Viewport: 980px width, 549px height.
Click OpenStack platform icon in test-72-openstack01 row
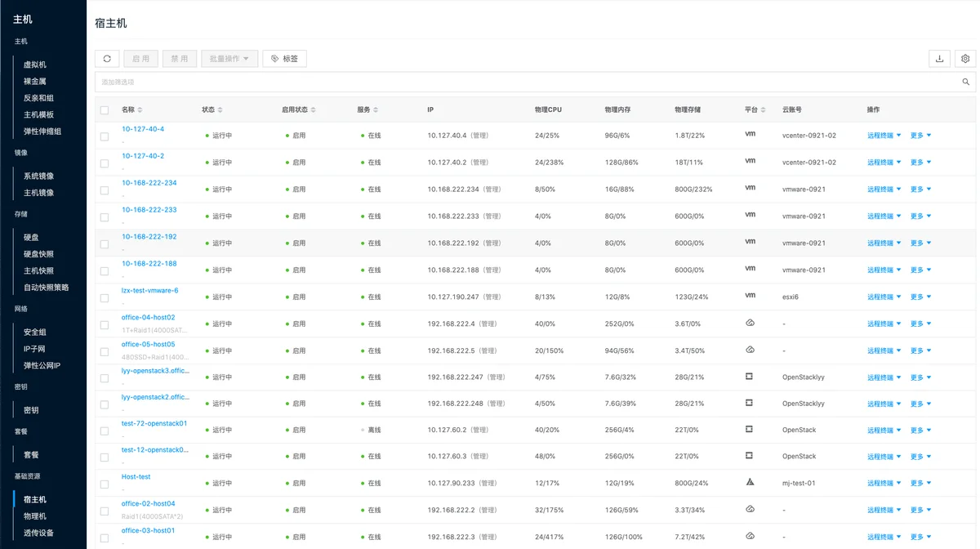pos(749,429)
